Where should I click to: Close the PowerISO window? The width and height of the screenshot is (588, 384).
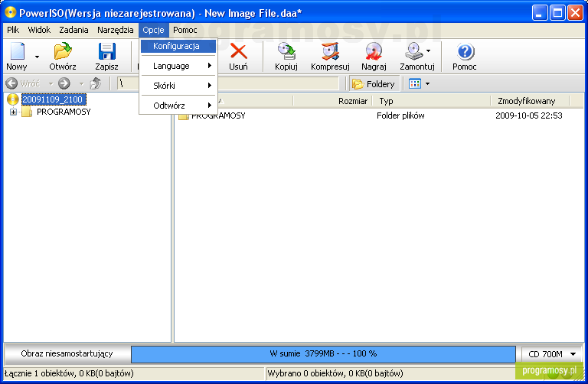pos(575,13)
